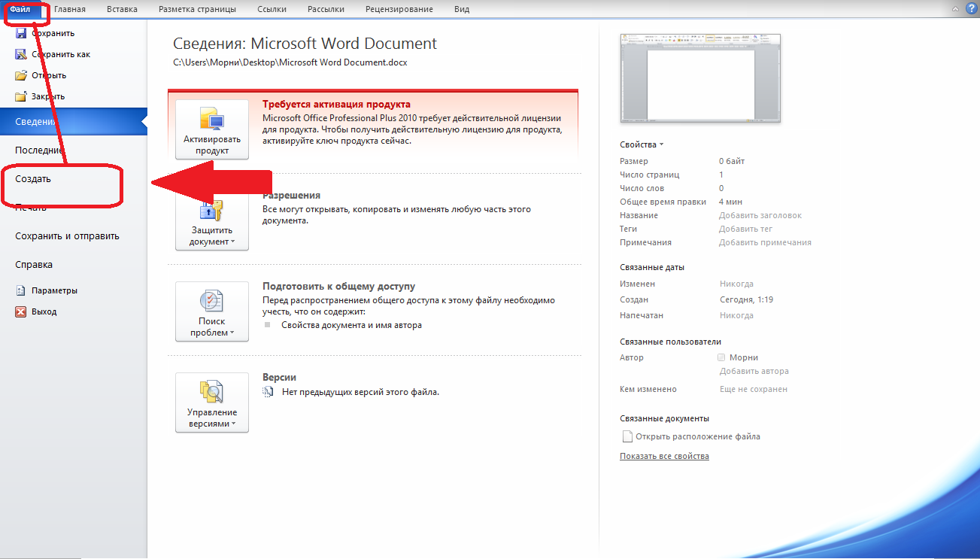Expand the Свойства properties dropdown
The height and width of the screenshot is (559, 980).
[642, 144]
